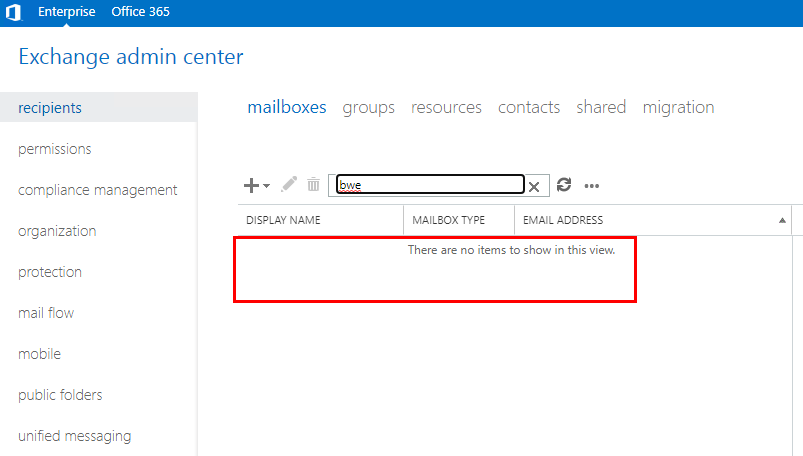Open the shared tab

(x=601, y=107)
